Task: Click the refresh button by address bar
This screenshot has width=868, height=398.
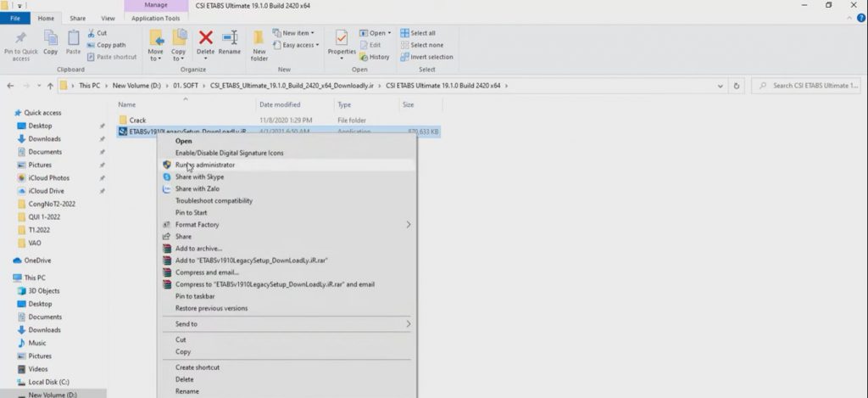Action: (x=737, y=86)
